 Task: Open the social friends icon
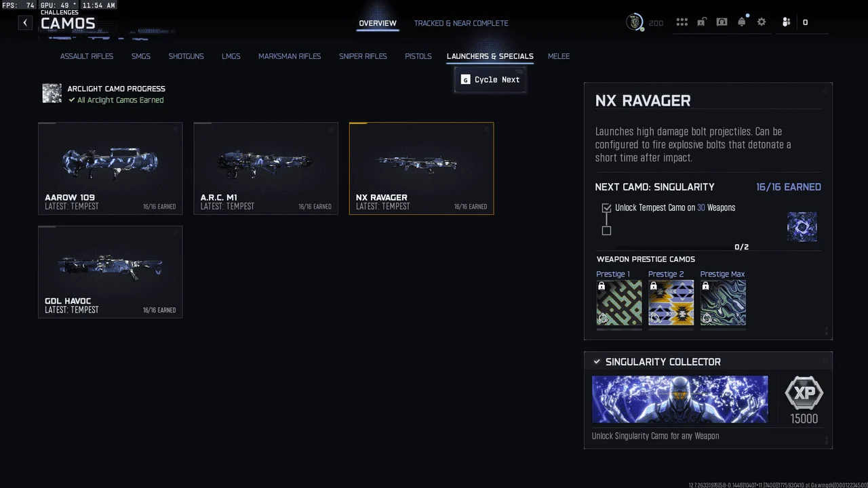[x=786, y=22]
